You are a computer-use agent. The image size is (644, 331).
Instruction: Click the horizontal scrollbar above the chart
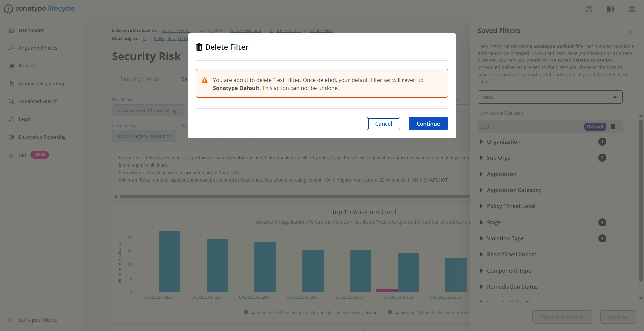pyautogui.click(x=294, y=197)
